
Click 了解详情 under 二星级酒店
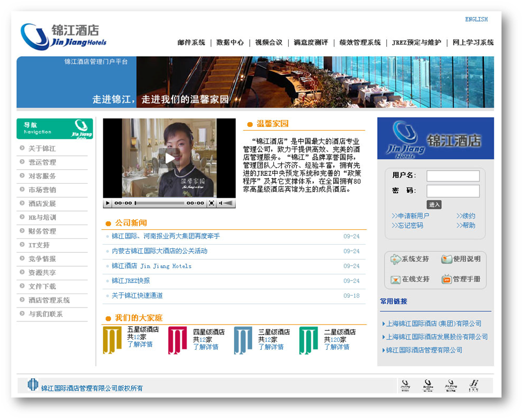(x=336, y=347)
